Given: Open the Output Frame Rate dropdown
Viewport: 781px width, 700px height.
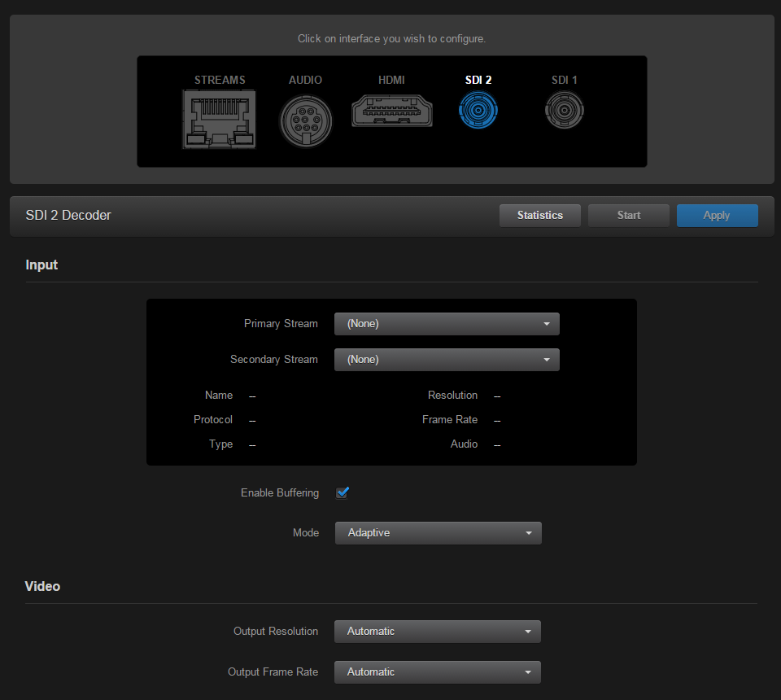Looking at the screenshot, I should pyautogui.click(x=437, y=672).
